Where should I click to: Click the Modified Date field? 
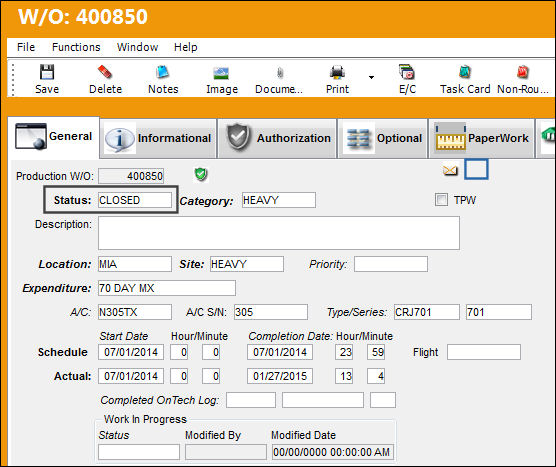click(x=333, y=452)
